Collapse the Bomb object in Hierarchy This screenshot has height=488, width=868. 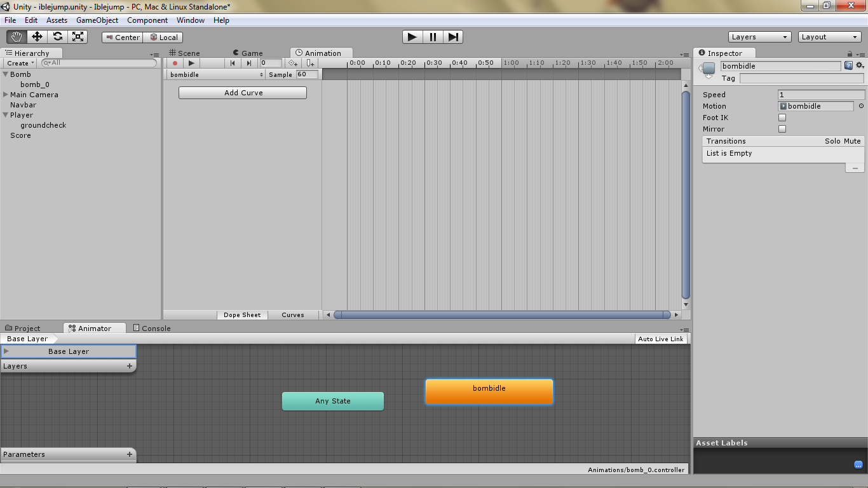(x=6, y=74)
